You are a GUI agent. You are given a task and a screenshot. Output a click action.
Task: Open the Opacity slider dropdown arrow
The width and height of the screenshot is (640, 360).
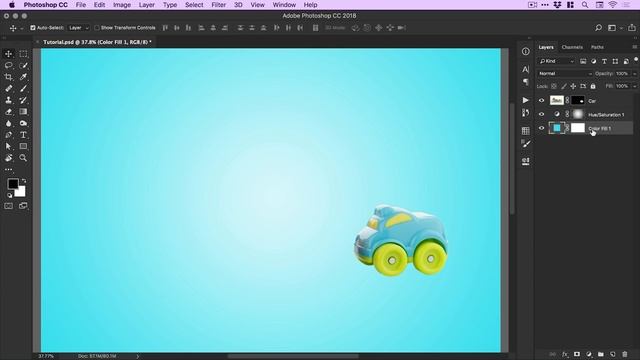coord(634,74)
